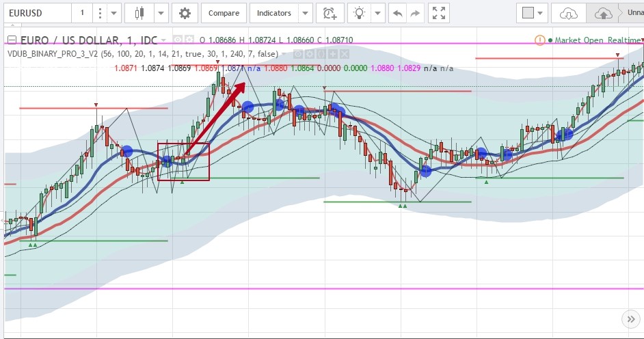Open settings gear for VDUB_BINARY_PRO indicator
This screenshot has width=644, height=339.
point(310,54)
